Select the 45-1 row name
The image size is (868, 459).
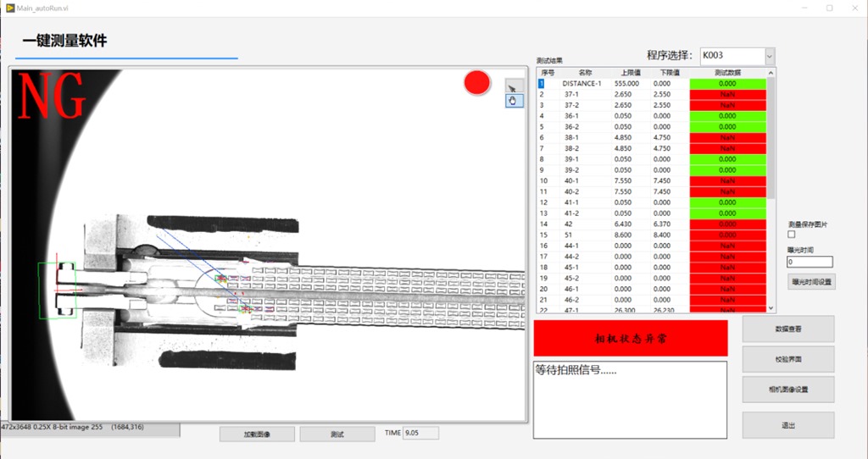572,267
